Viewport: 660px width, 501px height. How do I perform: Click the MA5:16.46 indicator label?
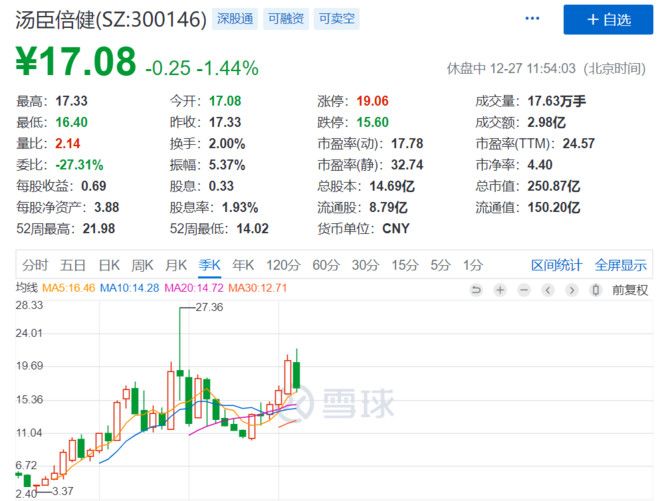pyautogui.click(x=69, y=288)
